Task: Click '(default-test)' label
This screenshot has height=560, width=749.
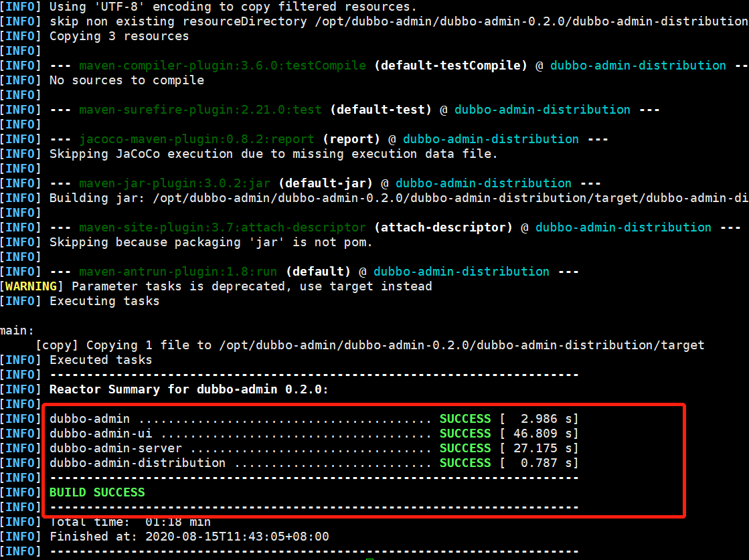Action: 380,110
